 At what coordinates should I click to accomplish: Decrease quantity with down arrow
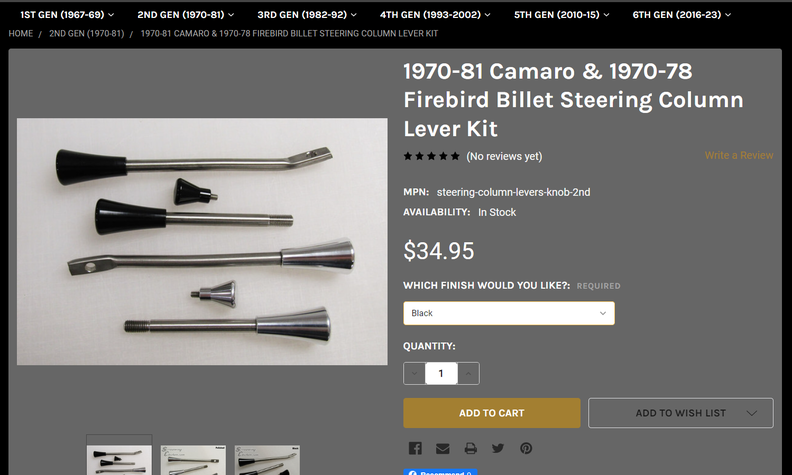click(414, 373)
